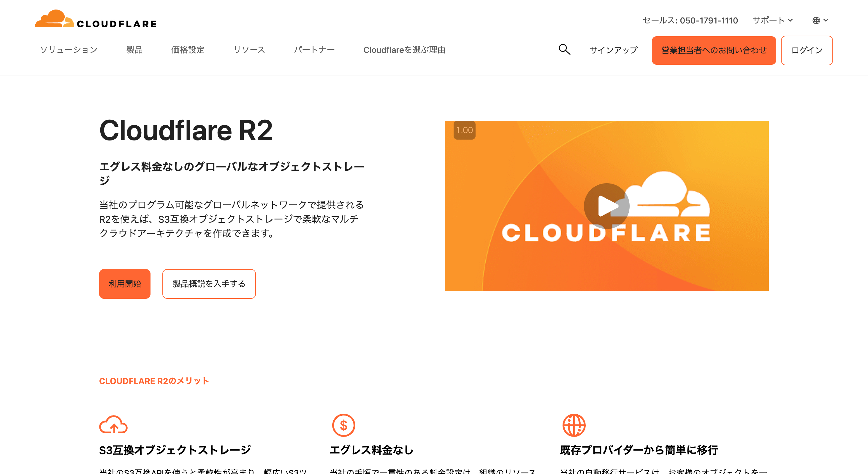Play the Cloudflare video
Screen dimensions: 868x474
(x=606, y=206)
